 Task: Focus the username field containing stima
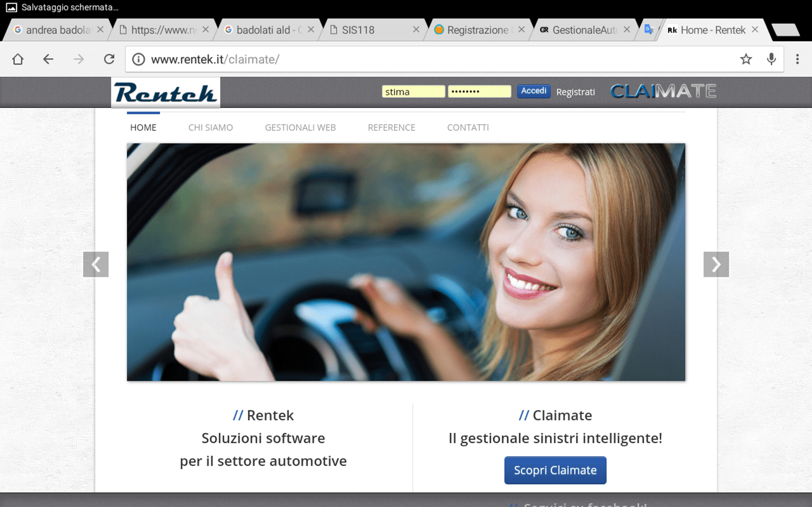413,91
